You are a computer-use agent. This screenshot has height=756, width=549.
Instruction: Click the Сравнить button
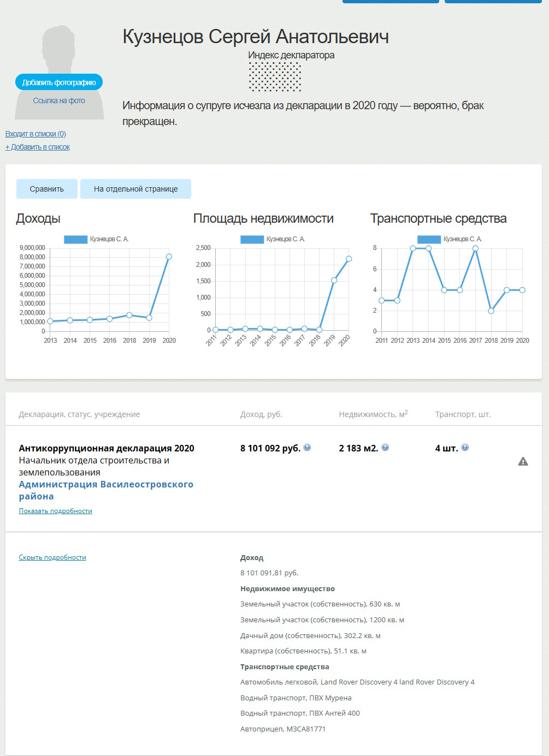click(46, 189)
